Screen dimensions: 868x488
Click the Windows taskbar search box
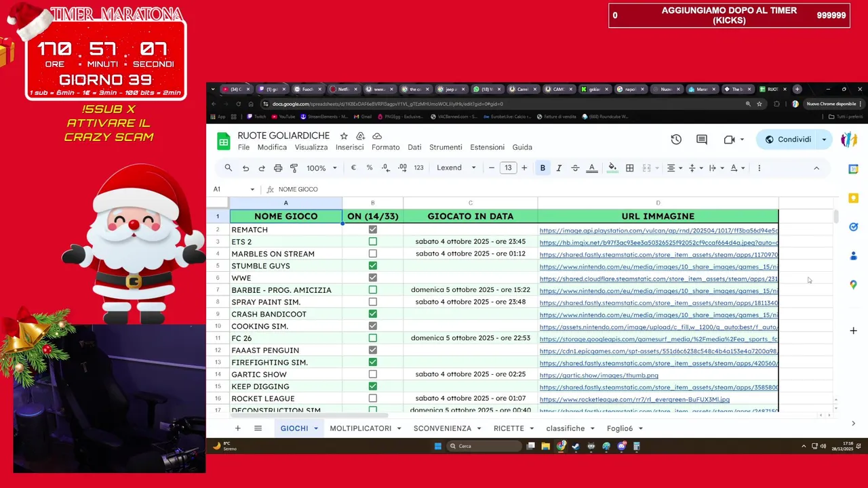pyautogui.click(x=484, y=446)
